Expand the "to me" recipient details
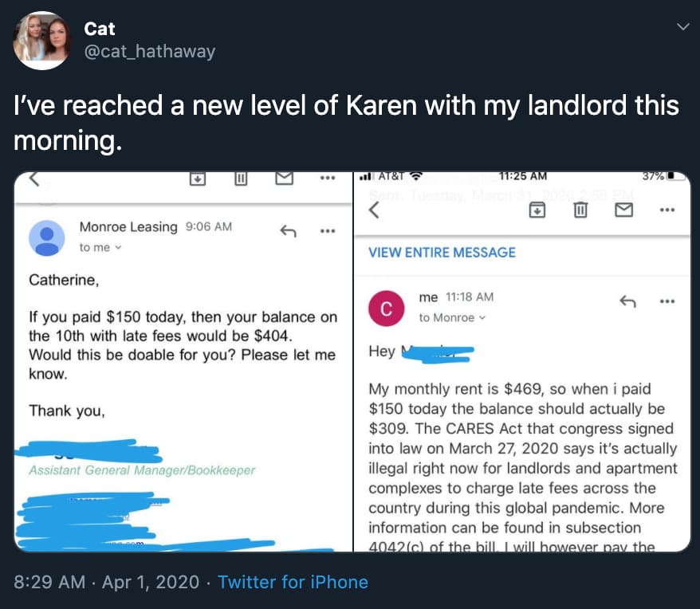 click(99, 247)
